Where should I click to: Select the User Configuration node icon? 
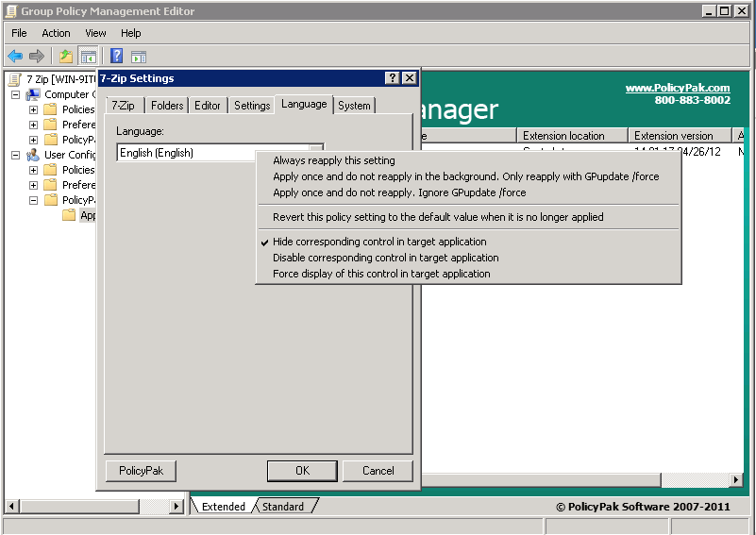point(33,155)
